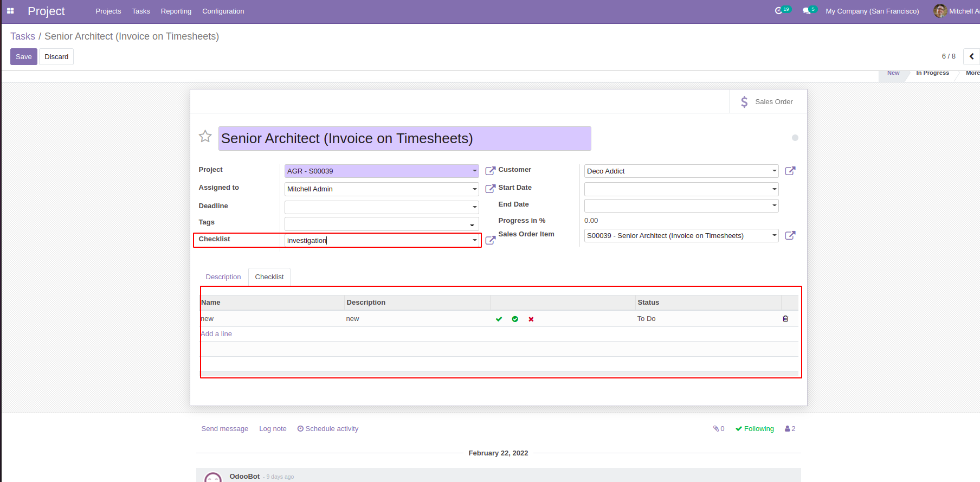Viewport: 980px width, 482px height.
Task: Sort by Status column header
Action: coord(708,303)
